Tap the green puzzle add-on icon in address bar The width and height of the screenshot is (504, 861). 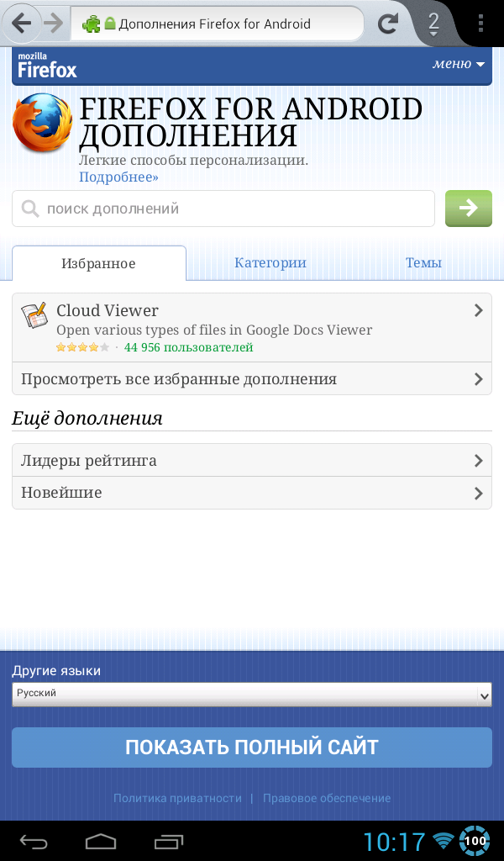pos(91,24)
